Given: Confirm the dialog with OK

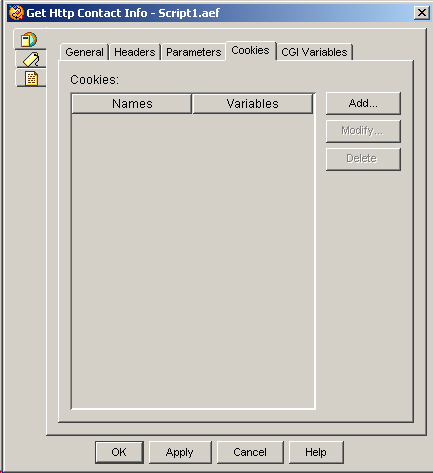Looking at the screenshot, I should click(119, 452).
